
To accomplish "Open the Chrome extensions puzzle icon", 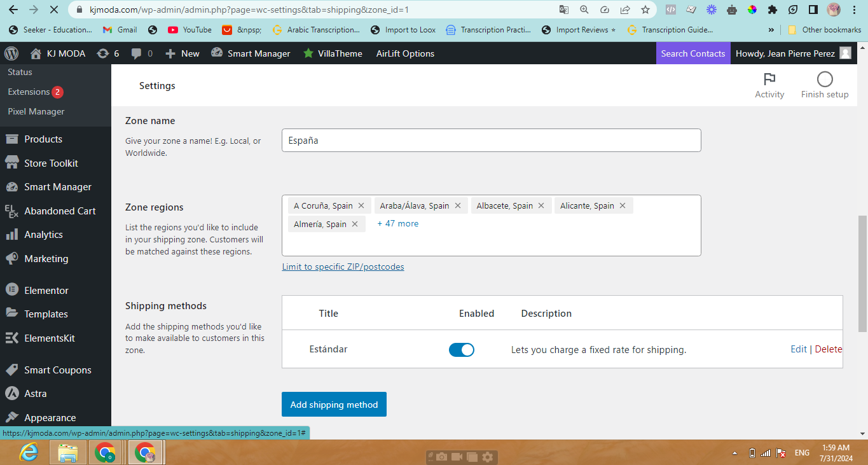I will 773,10.
